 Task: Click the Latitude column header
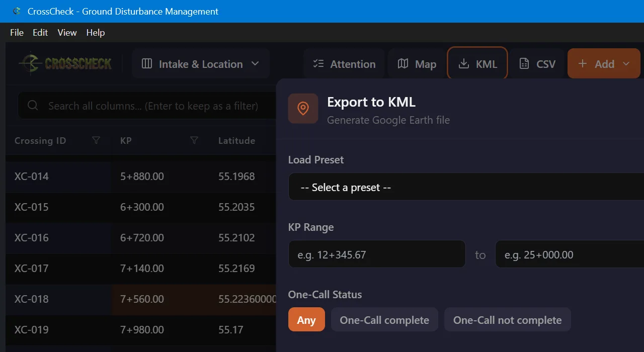click(x=236, y=141)
